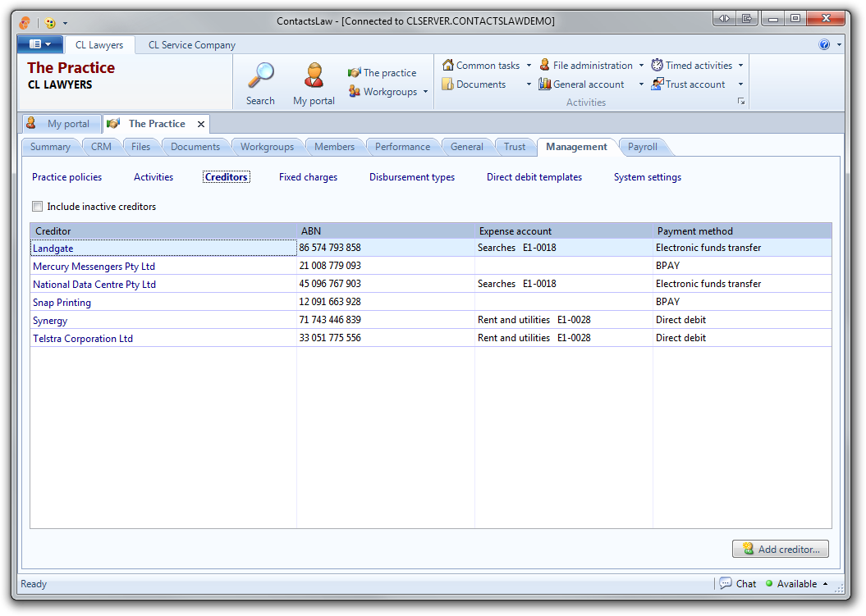The height and width of the screenshot is (616, 866).
Task: Expand File administration dropdown arrow
Action: (641, 65)
